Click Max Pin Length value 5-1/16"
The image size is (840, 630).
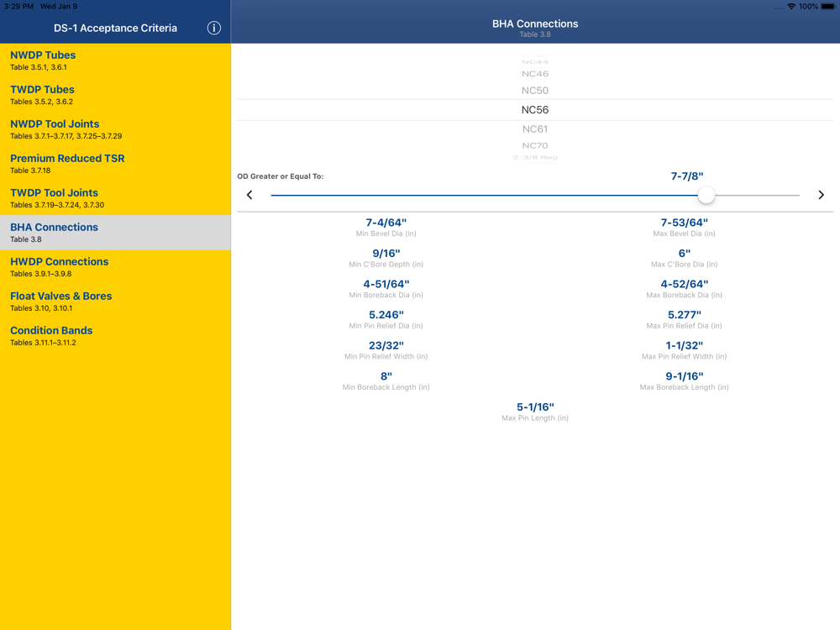[x=534, y=407]
